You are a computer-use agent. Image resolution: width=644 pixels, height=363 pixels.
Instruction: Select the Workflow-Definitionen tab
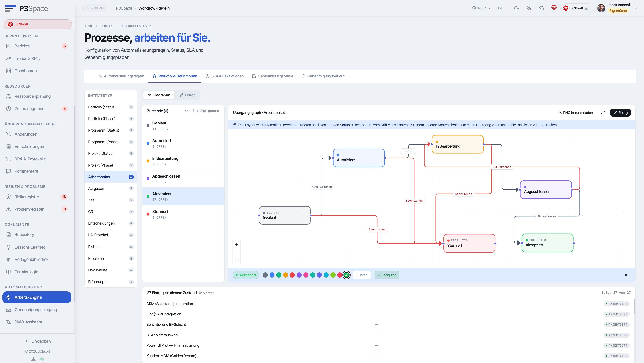[x=175, y=76]
